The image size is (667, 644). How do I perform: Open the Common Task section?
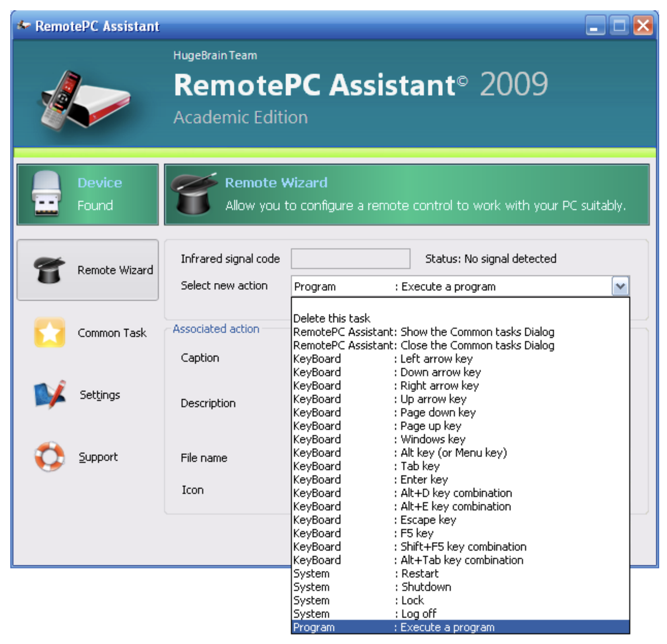[88, 332]
